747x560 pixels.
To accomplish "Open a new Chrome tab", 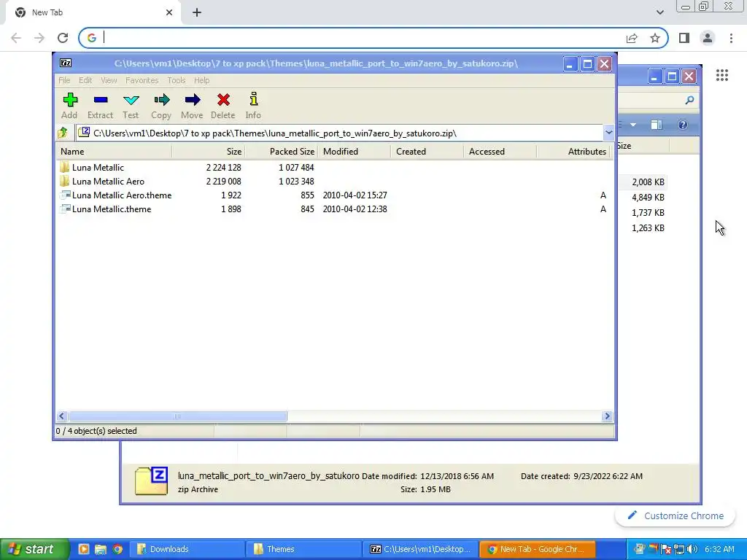I will click(197, 12).
